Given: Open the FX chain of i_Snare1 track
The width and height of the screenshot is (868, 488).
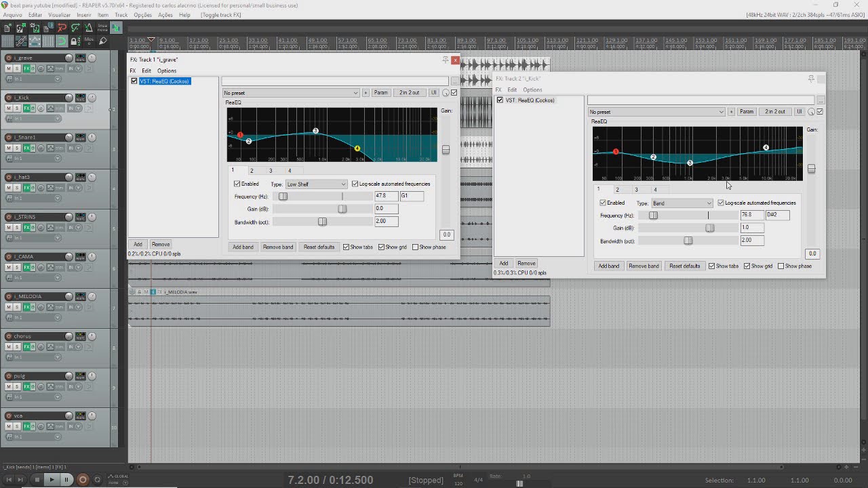Looking at the screenshot, I should [26, 148].
